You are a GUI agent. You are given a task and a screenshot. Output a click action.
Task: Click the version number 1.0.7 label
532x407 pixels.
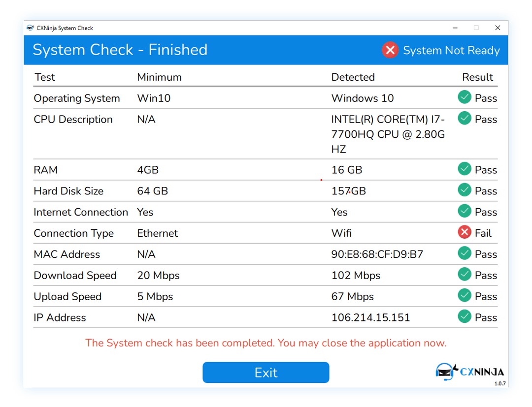[499, 383]
